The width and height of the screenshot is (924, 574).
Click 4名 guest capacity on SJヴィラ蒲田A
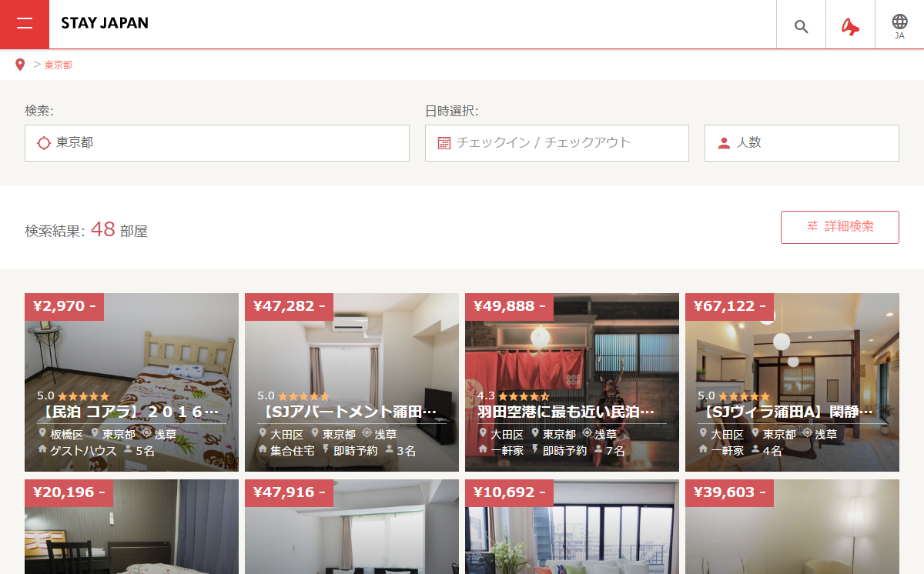pyautogui.click(x=772, y=451)
